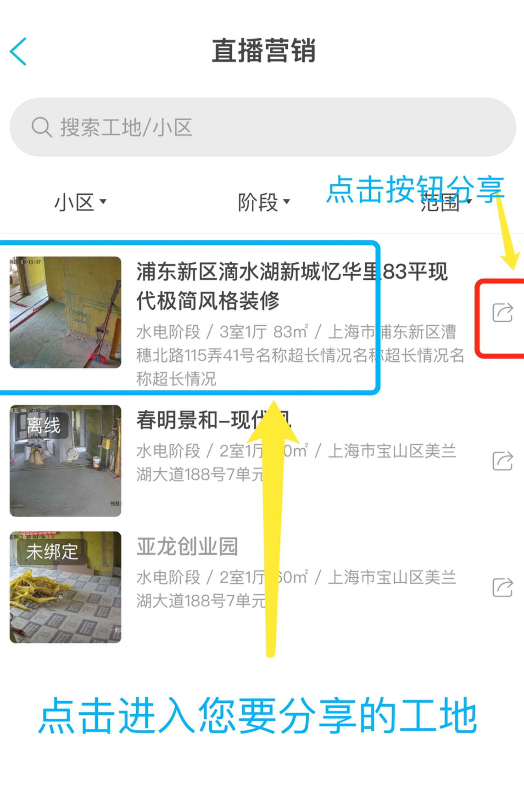Screen dimensions: 524x812
Task: Share the 浦东新区滴水湖新城 site via share icon
Action: tap(502, 312)
